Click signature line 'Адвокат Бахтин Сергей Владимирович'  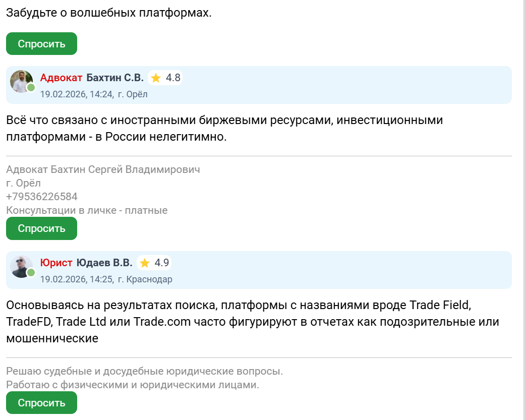pyautogui.click(x=103, y=169)
